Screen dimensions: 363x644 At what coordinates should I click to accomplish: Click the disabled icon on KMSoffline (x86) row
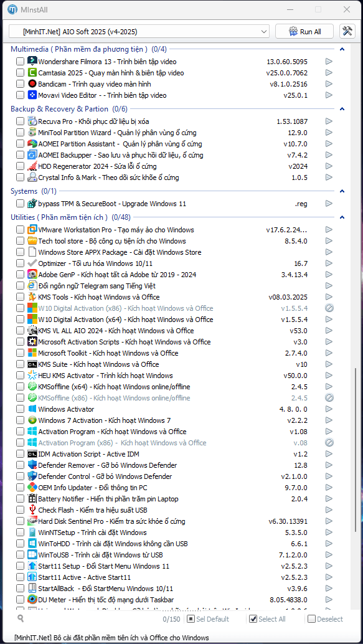(329, 398)
